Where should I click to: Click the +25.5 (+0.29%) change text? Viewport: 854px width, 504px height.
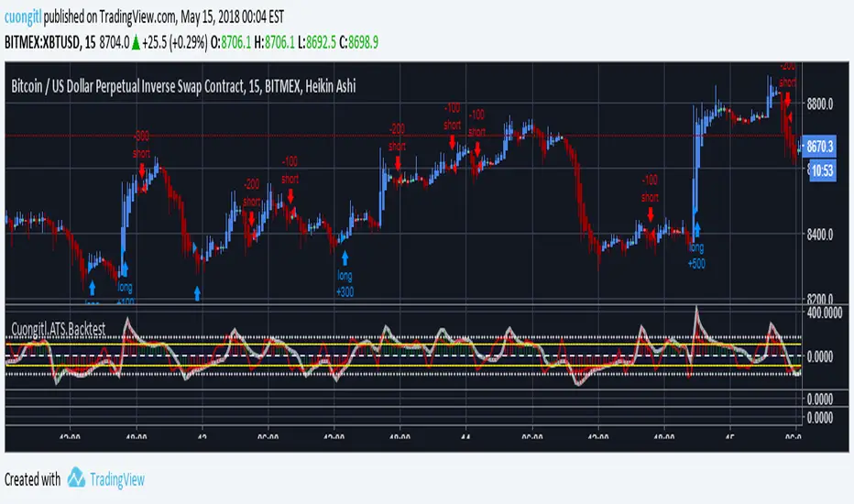point(175,42)
